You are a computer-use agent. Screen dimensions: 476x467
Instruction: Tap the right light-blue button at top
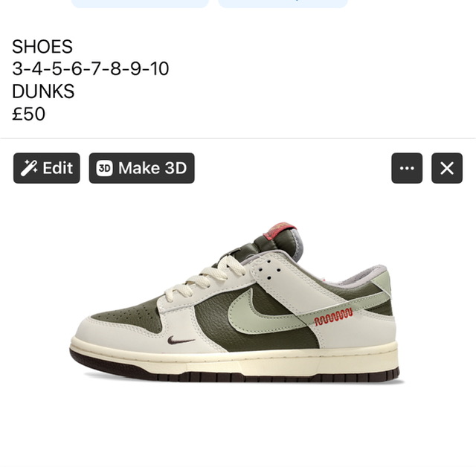283,3
